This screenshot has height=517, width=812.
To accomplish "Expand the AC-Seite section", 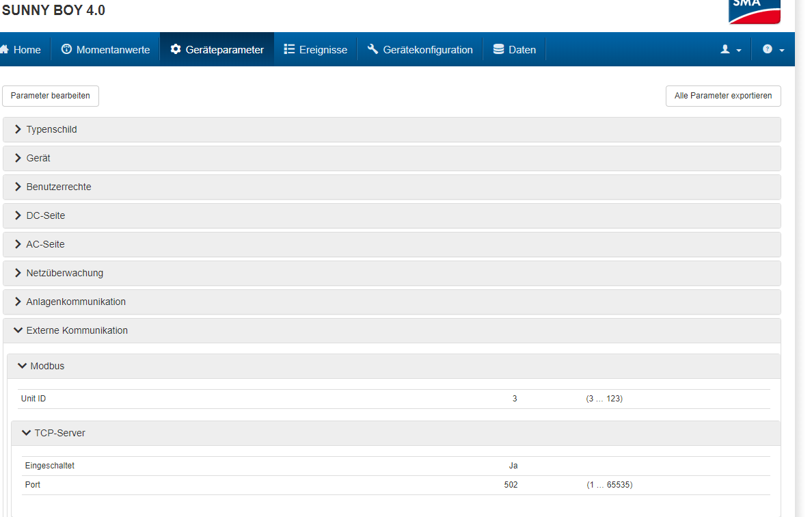I will coord(392,245).
